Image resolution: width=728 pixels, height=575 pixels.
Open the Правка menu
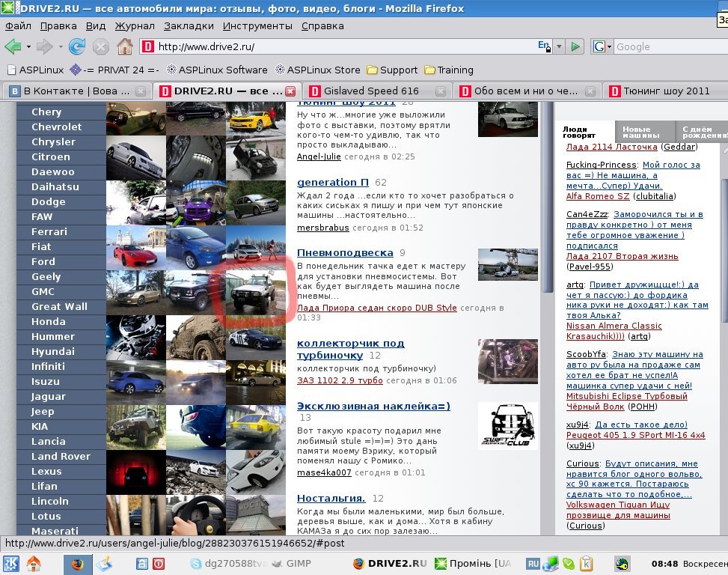tap(58, 26)
